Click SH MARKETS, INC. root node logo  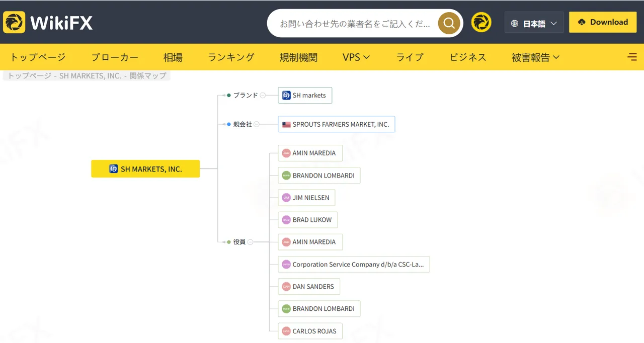(x=114, y=169)
